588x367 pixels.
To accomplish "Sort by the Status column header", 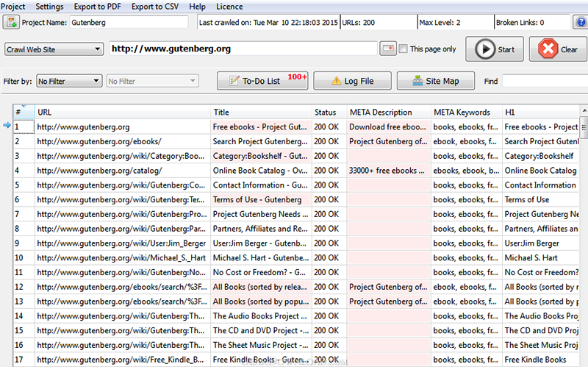I will (329, 113).
